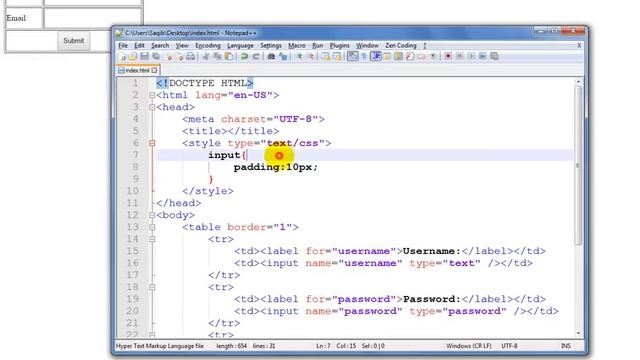Click the Print toolbar icon
This screenshot has height=360, width=640.
click(191, 56)
